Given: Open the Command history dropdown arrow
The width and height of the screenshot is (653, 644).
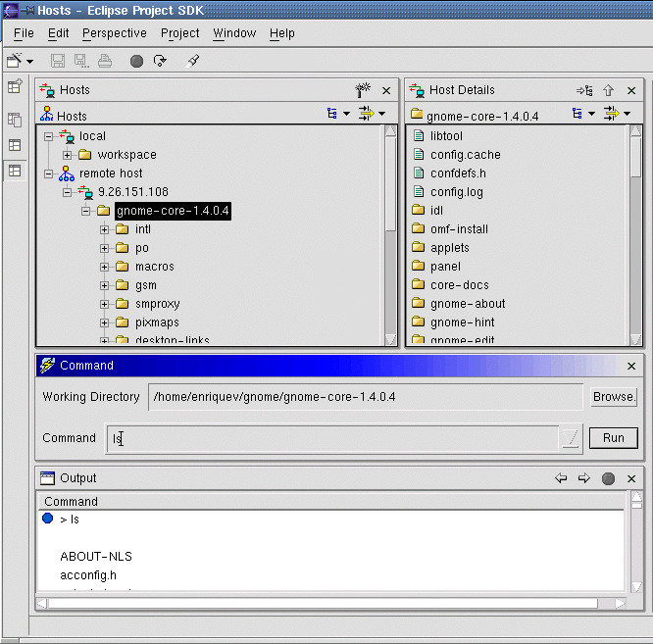Looking at the screenshot, I should (571, 438).
